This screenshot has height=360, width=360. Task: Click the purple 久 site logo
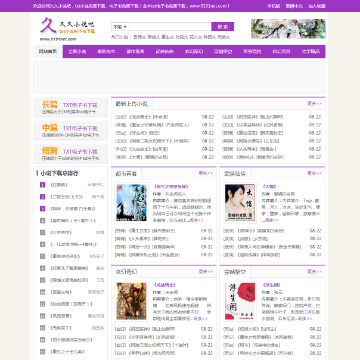[48, 25]
